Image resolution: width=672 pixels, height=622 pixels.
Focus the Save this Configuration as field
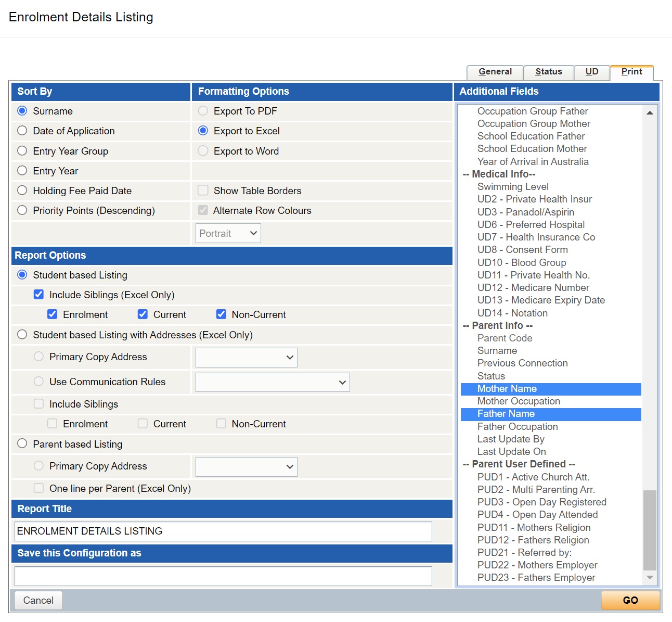click(x=223, y=576)
